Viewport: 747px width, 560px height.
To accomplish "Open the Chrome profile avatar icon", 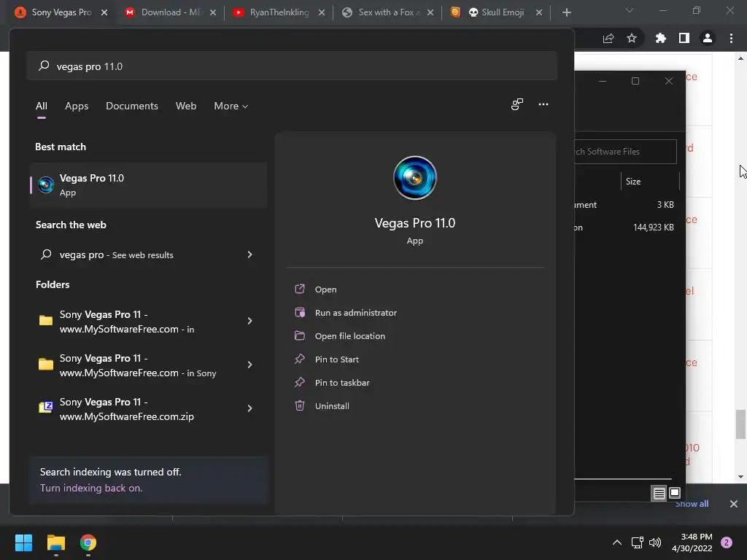I will coord(708,38).
